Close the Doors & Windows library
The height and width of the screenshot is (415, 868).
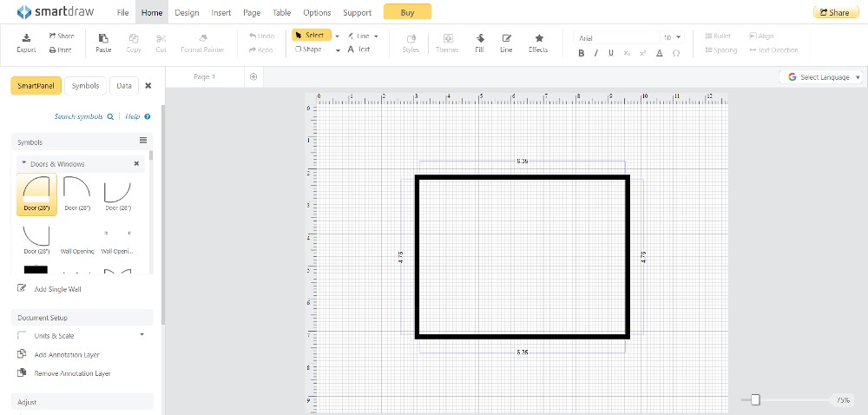137,164
